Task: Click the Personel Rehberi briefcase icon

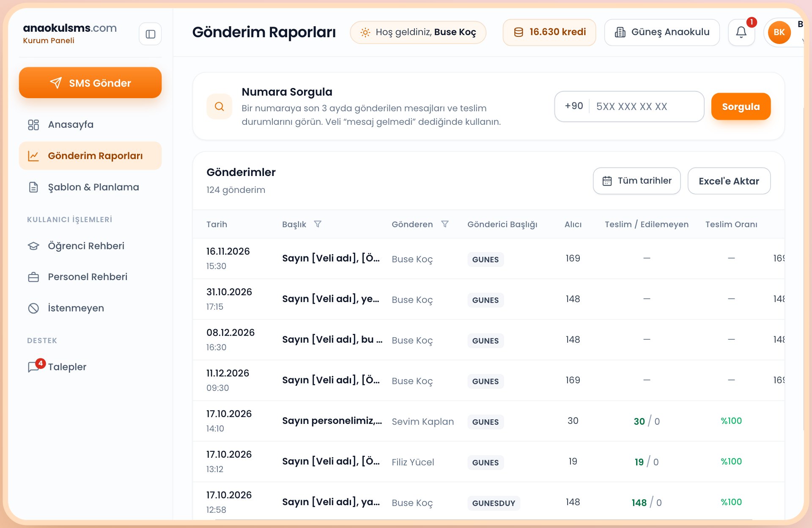Action: coord(33,277)
